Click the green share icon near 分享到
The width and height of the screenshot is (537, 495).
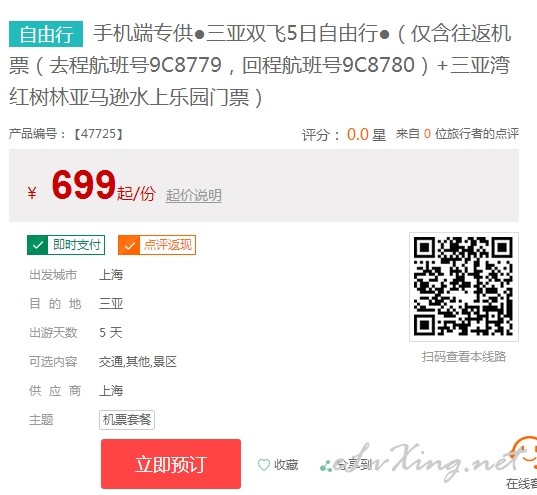pyautogui.click(x=326, y=466)
